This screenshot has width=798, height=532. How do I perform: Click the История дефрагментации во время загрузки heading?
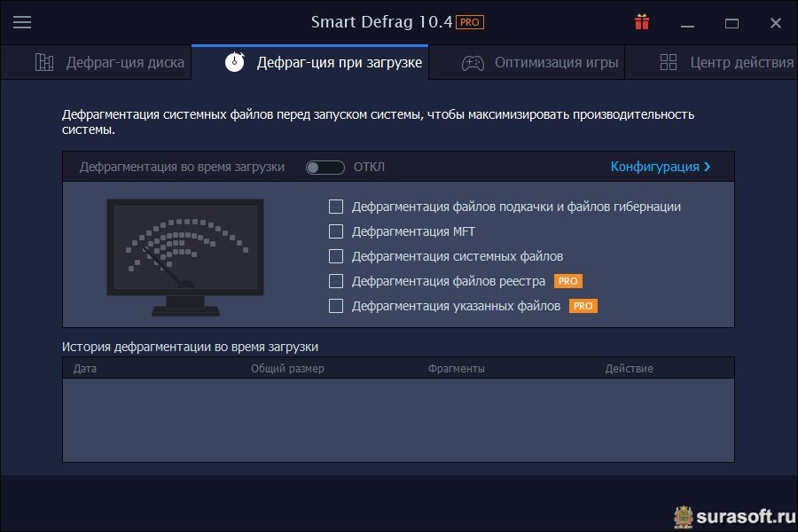pyautogui.click(x=190, y=347)
